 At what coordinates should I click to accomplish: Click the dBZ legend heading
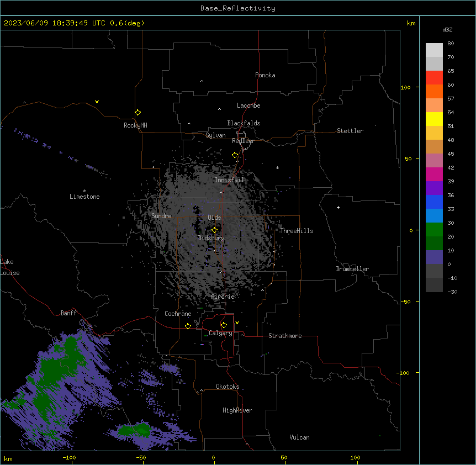[447, 29]
